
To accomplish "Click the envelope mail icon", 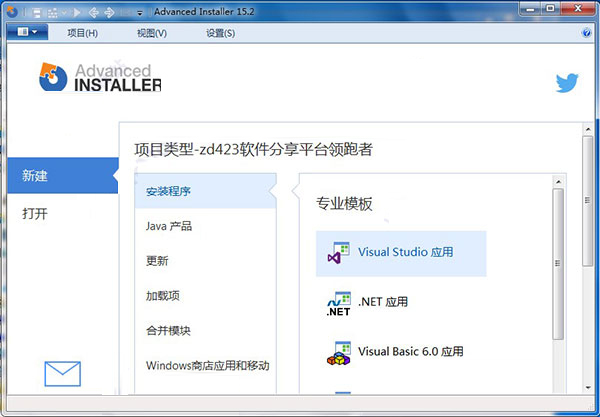I will [63, 374].
